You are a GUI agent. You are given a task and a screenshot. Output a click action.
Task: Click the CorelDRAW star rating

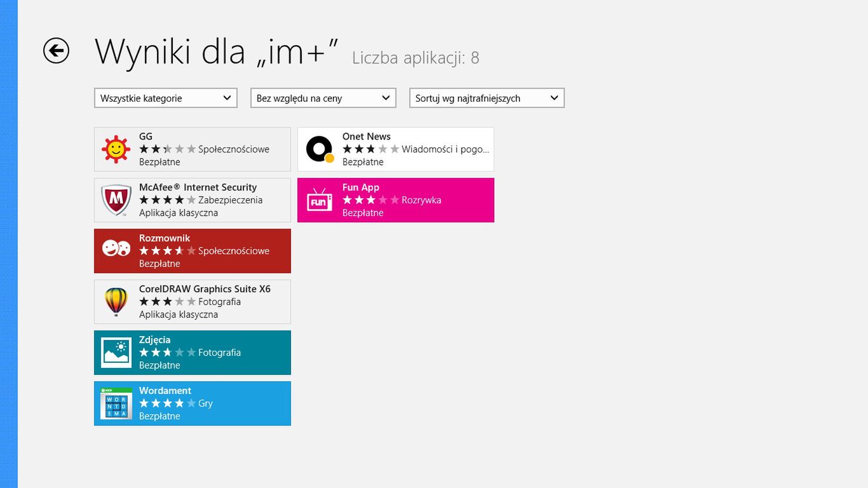(168, 302)
